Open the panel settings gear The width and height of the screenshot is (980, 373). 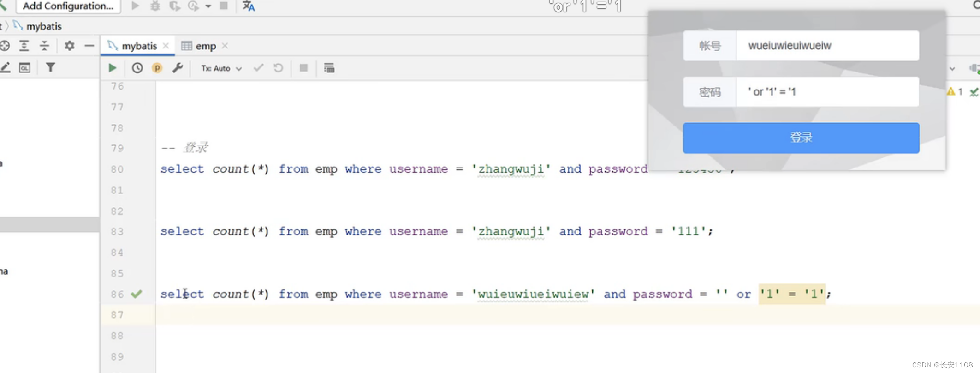(x=69, y=46)
